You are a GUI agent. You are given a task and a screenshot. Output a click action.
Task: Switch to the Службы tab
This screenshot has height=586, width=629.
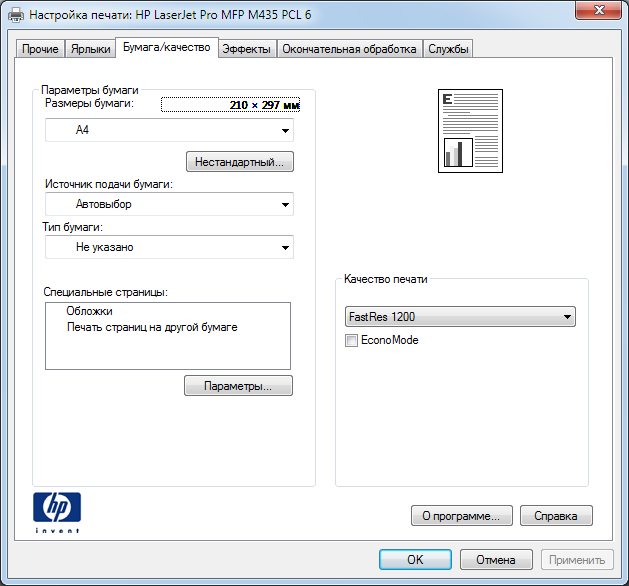coord(448,49)
